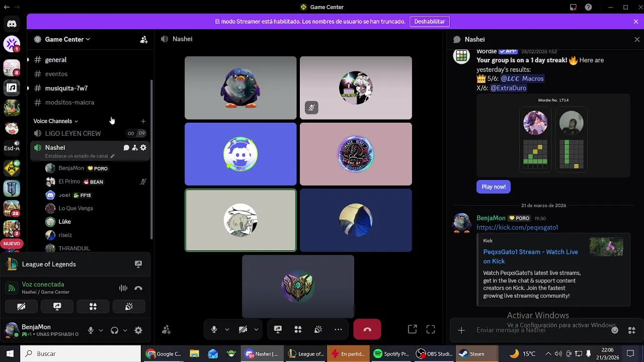Open more options ellipsis in call bar
The width and height of the screenshot is (644, 362).
pyautogui.click(x=338, y=330)
